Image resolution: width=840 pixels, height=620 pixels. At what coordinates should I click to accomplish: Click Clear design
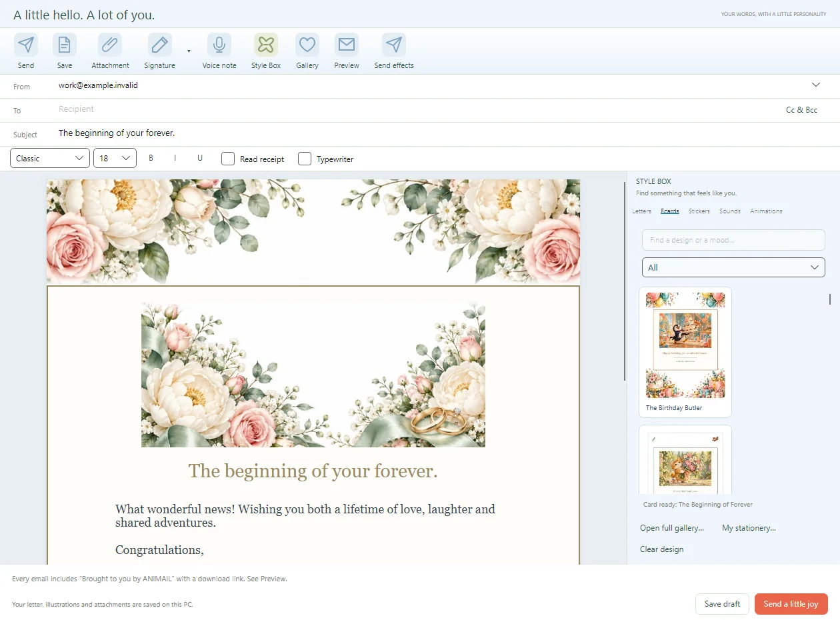tap(661, 549)
